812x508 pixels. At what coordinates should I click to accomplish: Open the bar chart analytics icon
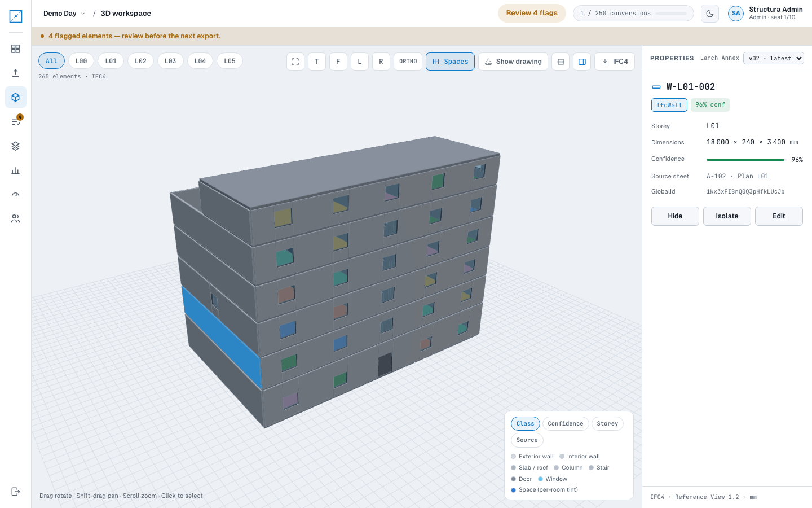tap(16, 170)
